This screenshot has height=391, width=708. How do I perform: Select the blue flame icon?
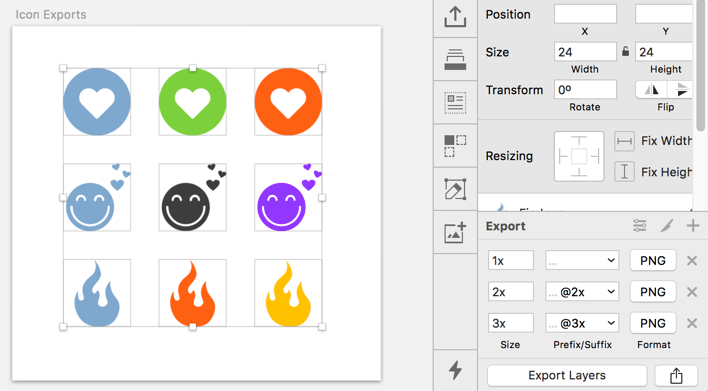click(97, 293)
